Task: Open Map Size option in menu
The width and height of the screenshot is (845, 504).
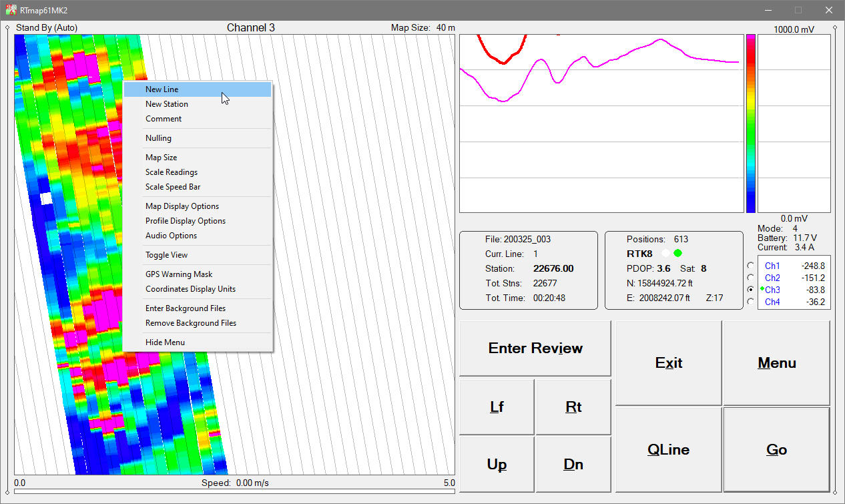Action: click(x=198, y=158)
